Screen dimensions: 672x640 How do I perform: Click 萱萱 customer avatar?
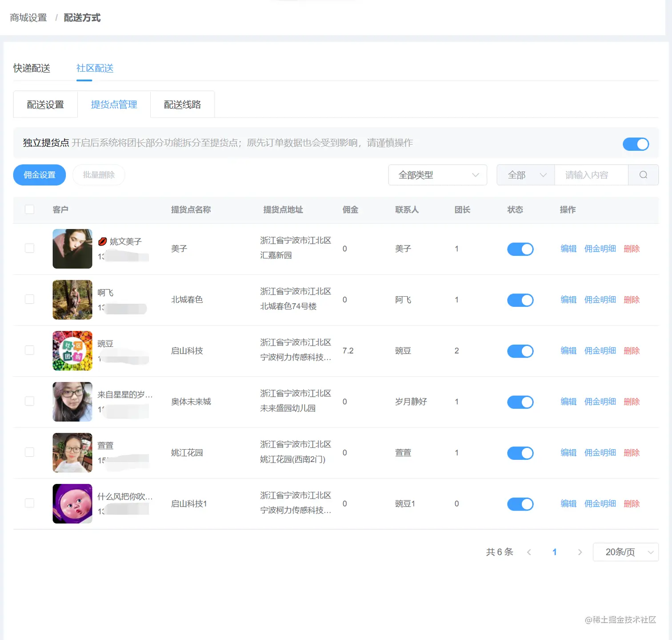[72, 452]
